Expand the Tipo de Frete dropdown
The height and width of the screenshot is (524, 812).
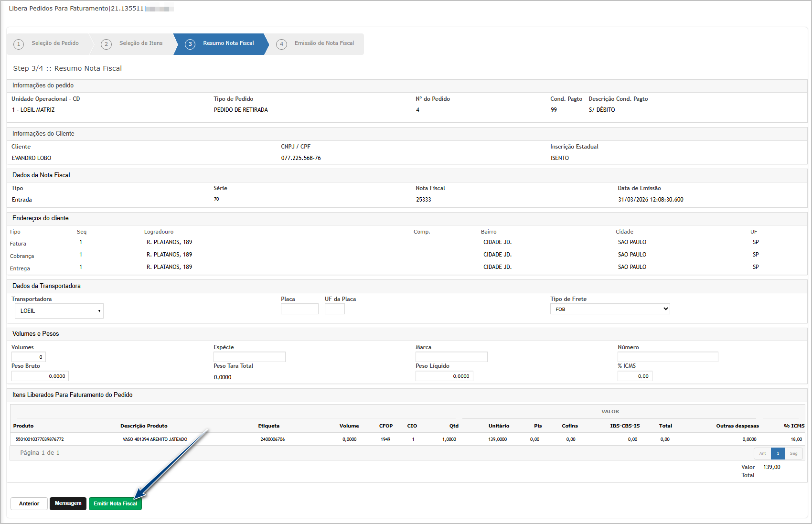[x=610, y=309]
